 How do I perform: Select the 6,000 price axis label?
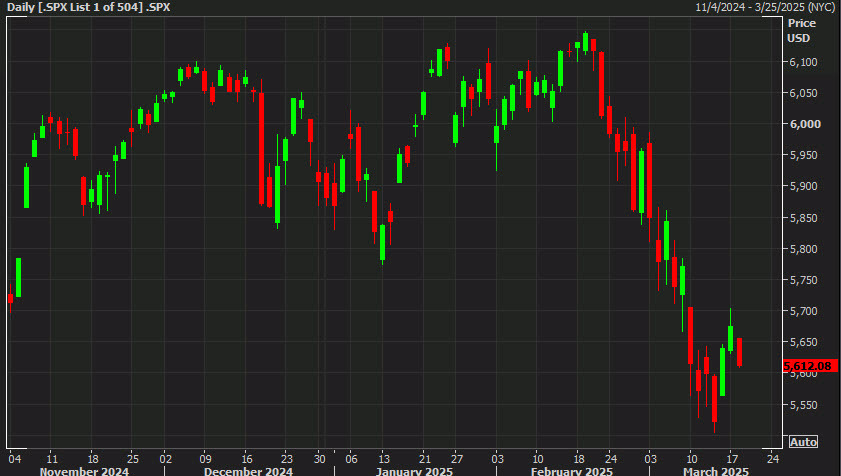tap(805, 124)
